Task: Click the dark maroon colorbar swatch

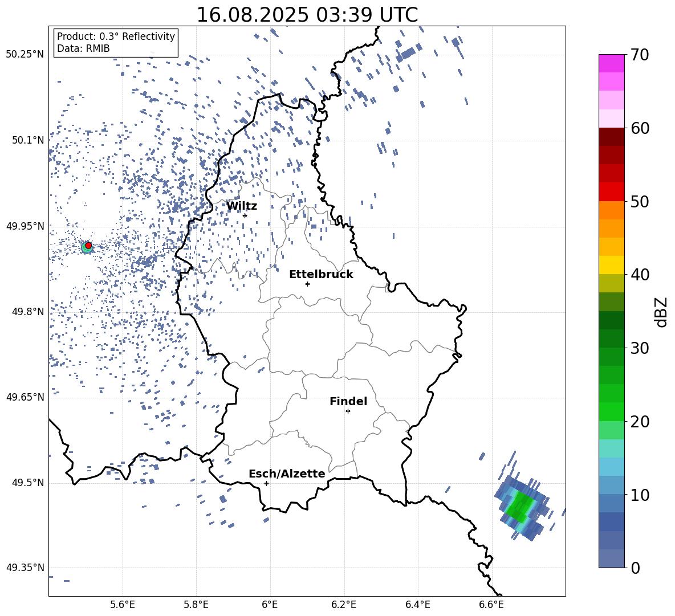Action: click(x=612, y=137)
